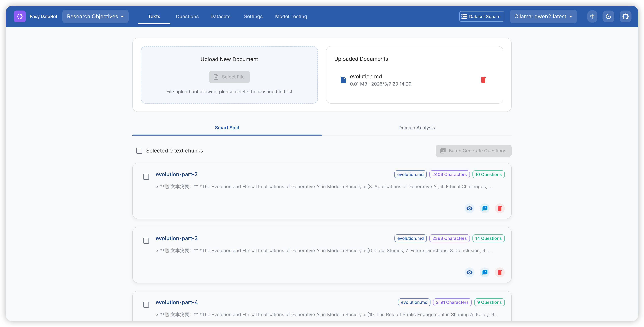This screenshot has width=644, height=327.
Task: Tick the evolution-part-4 checkbox
Action: (146, 304)
